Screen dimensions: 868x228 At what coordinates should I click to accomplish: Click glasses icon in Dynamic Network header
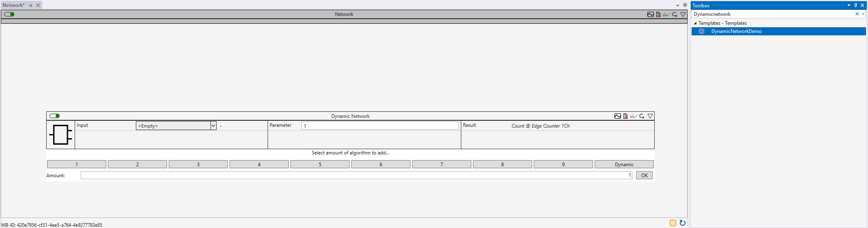[634, 116]
